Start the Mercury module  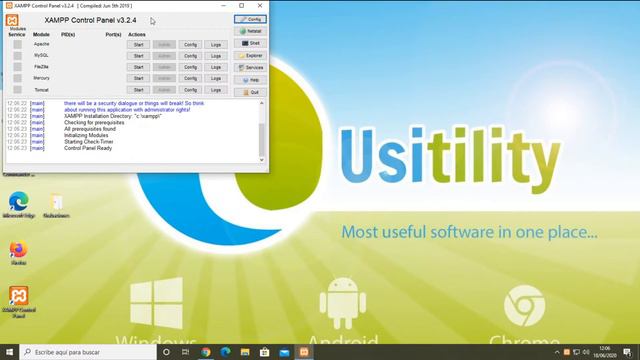tap(138, 78)
